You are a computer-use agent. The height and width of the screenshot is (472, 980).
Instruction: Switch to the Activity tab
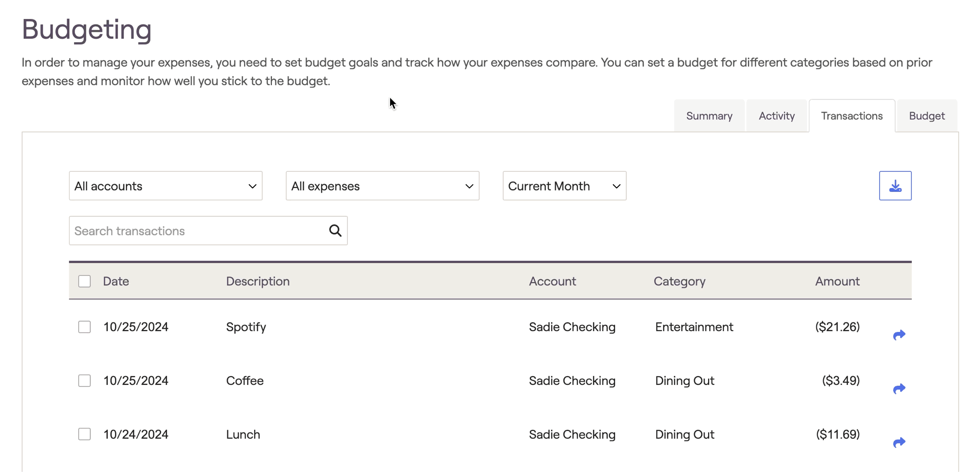[777, 116]
